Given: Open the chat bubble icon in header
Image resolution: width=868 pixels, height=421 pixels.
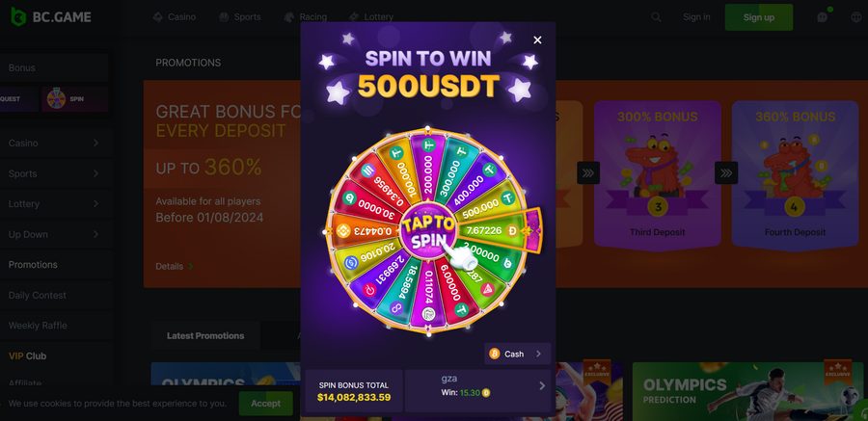Looking at the screenshot, I should tap(823, 17).
